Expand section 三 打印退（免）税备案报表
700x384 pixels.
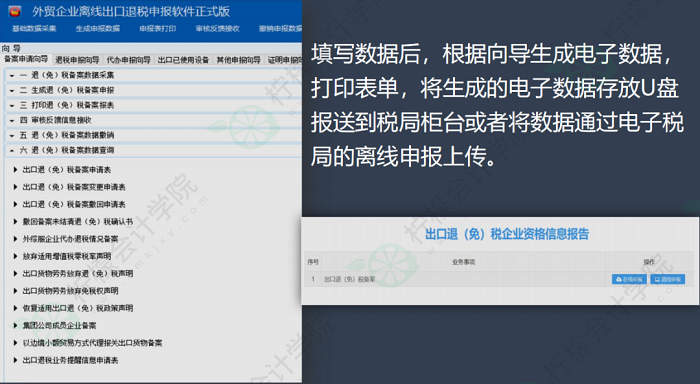point(153,105)
